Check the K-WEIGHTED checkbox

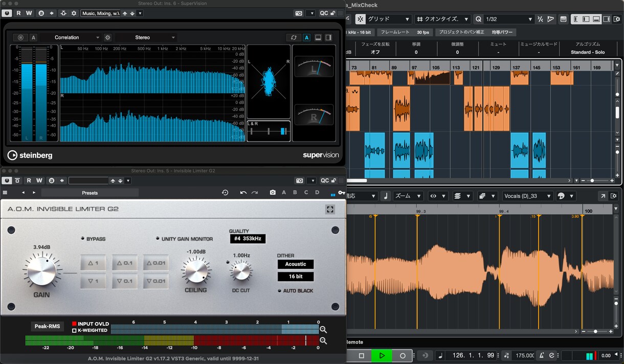point(74,330)
